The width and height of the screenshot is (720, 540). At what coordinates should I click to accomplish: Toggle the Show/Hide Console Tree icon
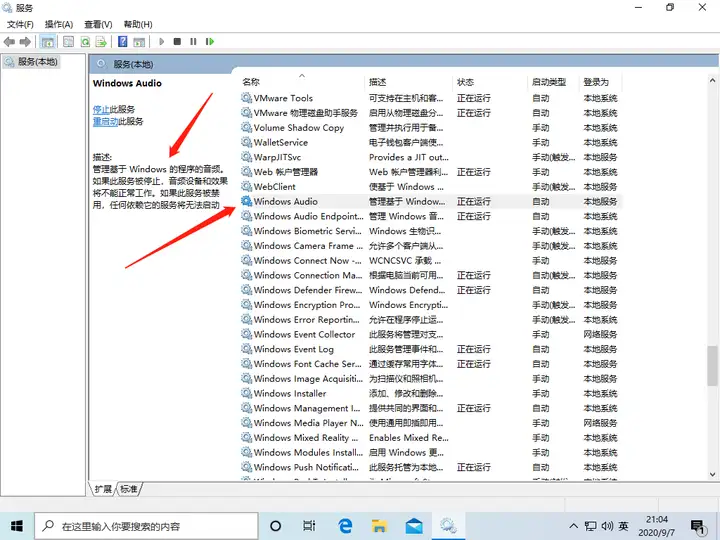click(x=48, y=42)
